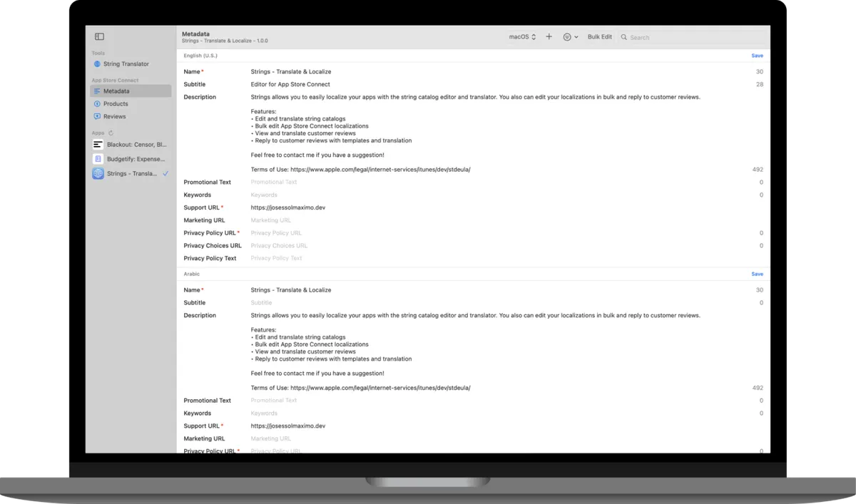This screenshot has width=856, height=504.
Task: Click the magnifying glass search icon
Action: click(624, 37)
